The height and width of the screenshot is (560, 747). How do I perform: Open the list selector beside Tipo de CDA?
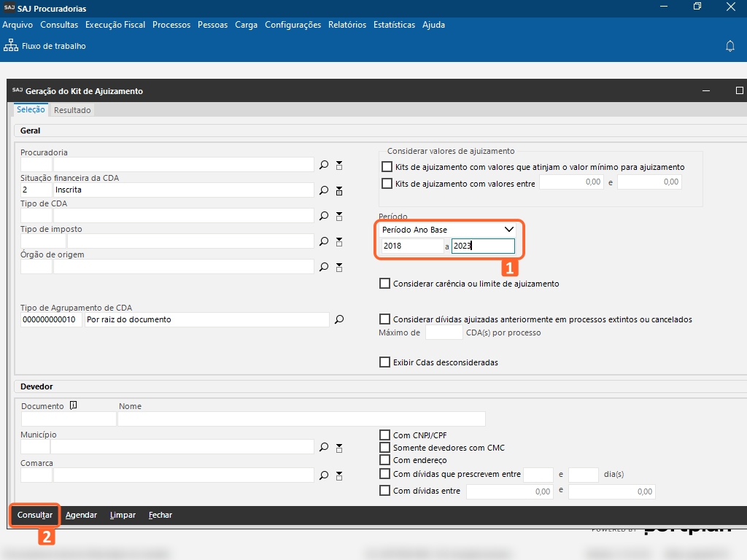pos(339,217)
